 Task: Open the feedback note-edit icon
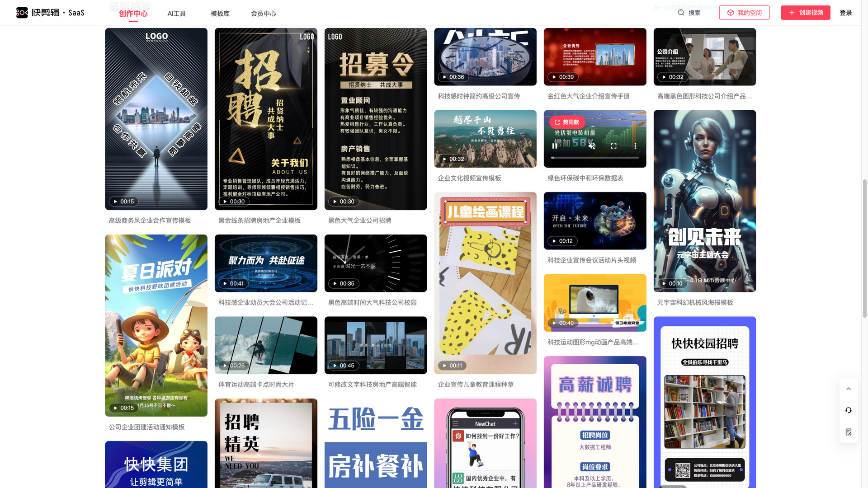(x=849, y=432)
